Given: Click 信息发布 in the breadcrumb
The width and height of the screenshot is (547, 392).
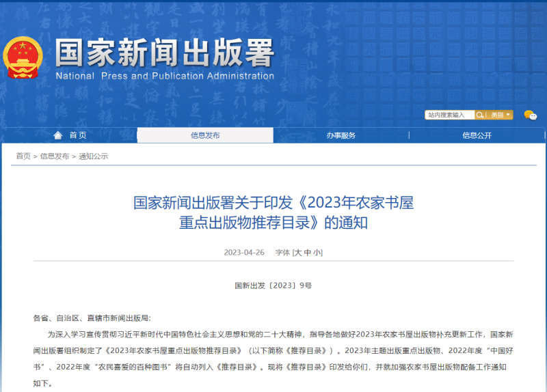Looking at the screenshot, I should click(x=55, y=156).
